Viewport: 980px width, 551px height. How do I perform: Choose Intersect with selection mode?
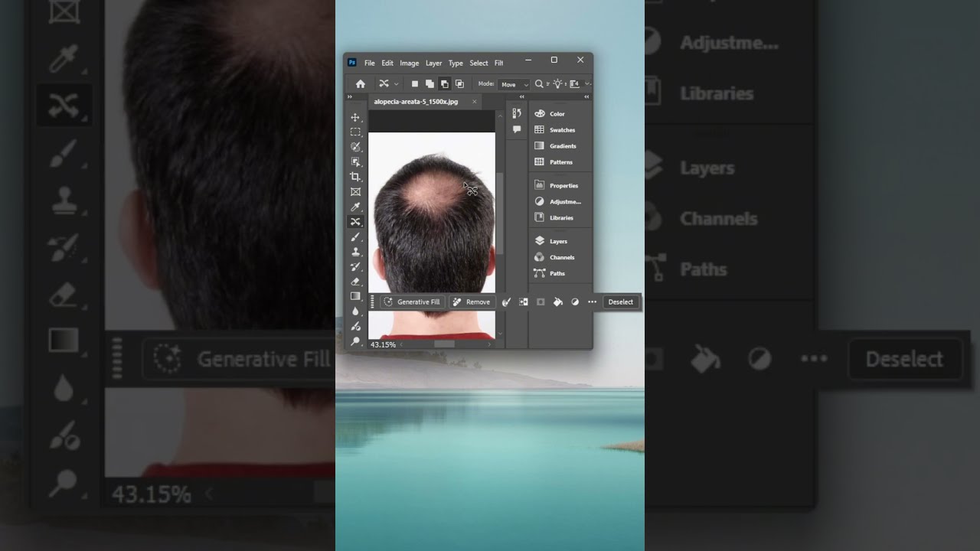[x=459, y=84]
